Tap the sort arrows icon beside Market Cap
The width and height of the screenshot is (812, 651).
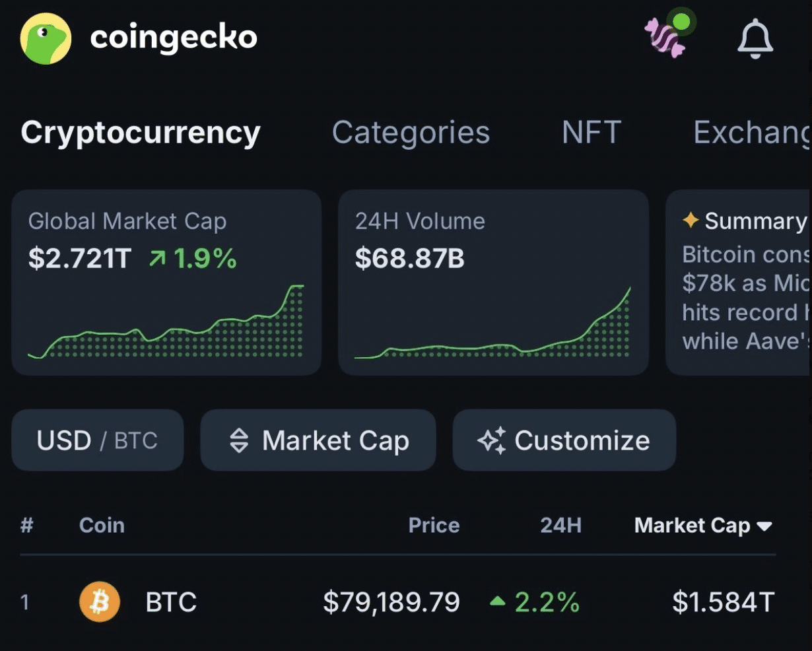click(x=240, y=440)
